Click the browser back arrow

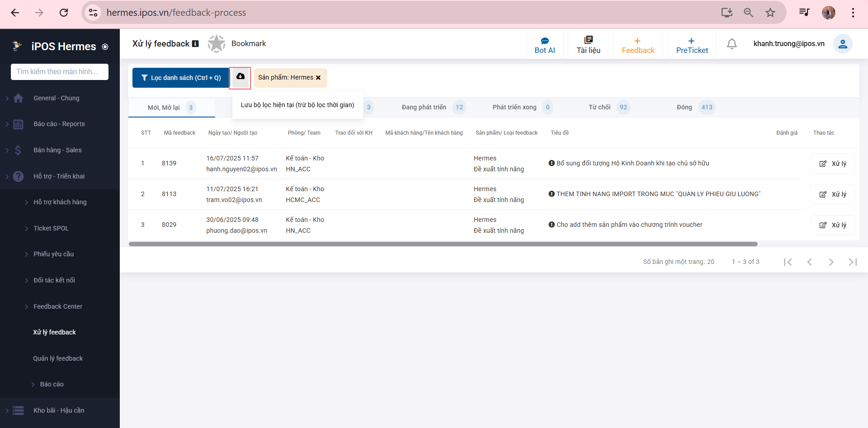pos(15,13)
